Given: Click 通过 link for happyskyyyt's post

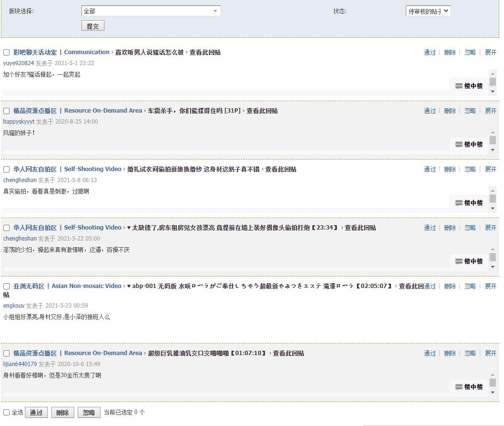Looking at the screenshot, I should [430, 111].
